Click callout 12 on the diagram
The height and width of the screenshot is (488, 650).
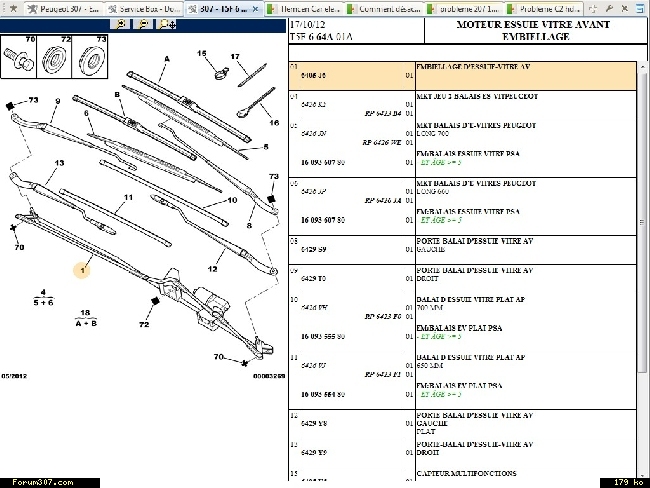(212, 269)
